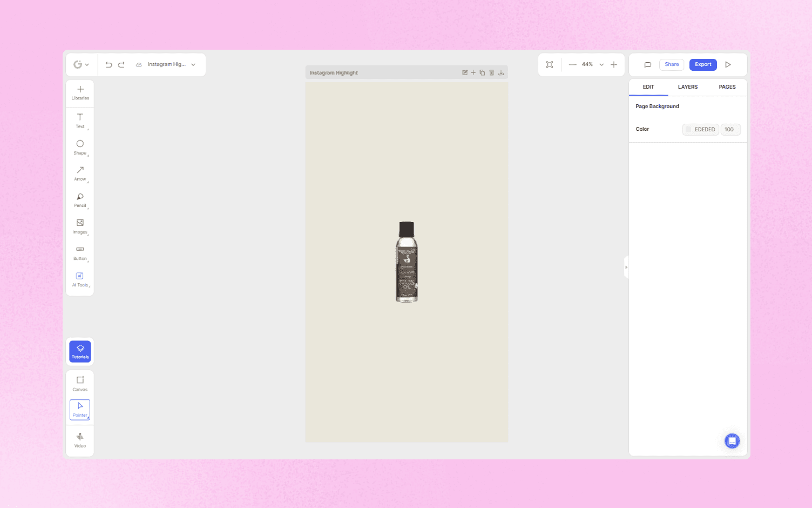This screenshot has height=508, width=812.
Task: Open the Share dialog
Action: coord(671,64)
